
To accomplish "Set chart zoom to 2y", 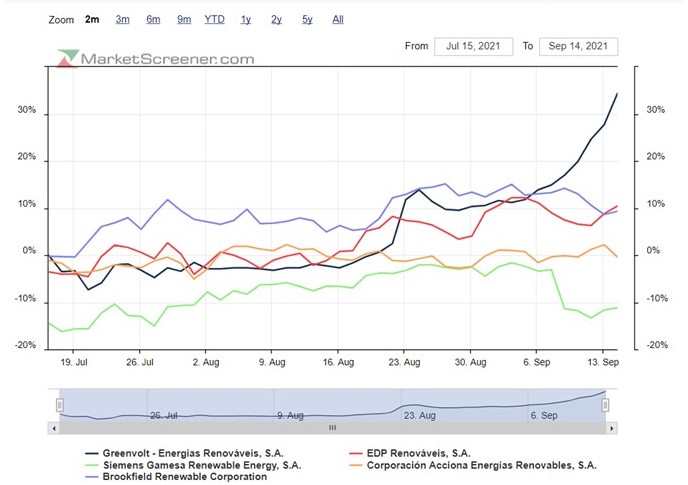I will pyautogui.click(x=276, y=19).
